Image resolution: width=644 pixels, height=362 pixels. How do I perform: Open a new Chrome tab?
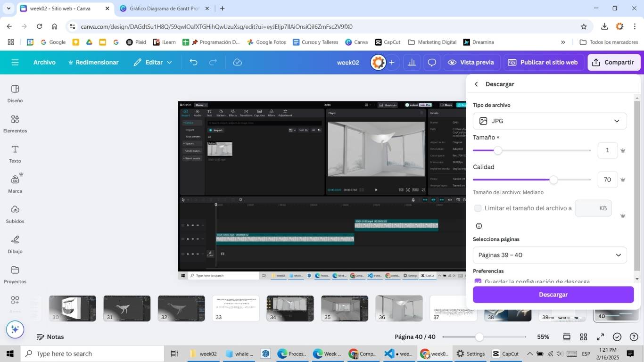(223, 8)
